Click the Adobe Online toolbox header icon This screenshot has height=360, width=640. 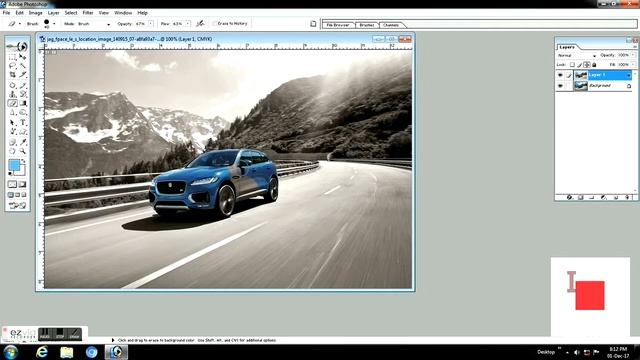click(17, 47)
